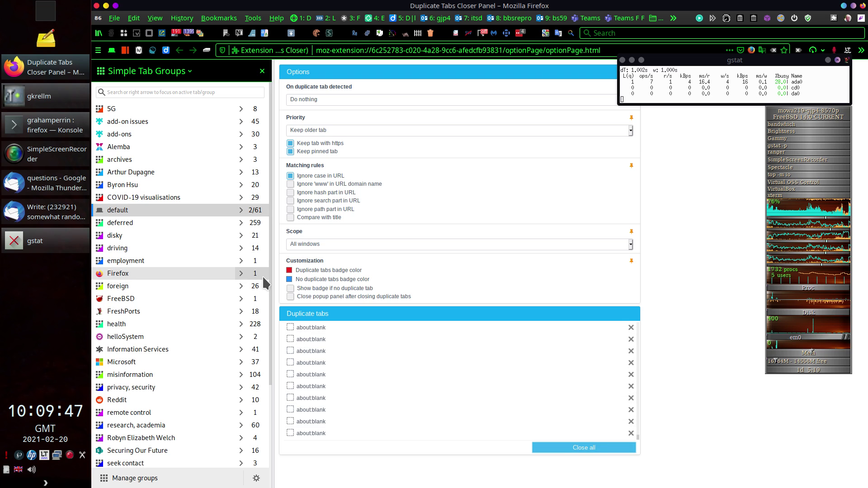
Task: Expand the FreshPorts tab group arrow
Action: pos(241,311)
